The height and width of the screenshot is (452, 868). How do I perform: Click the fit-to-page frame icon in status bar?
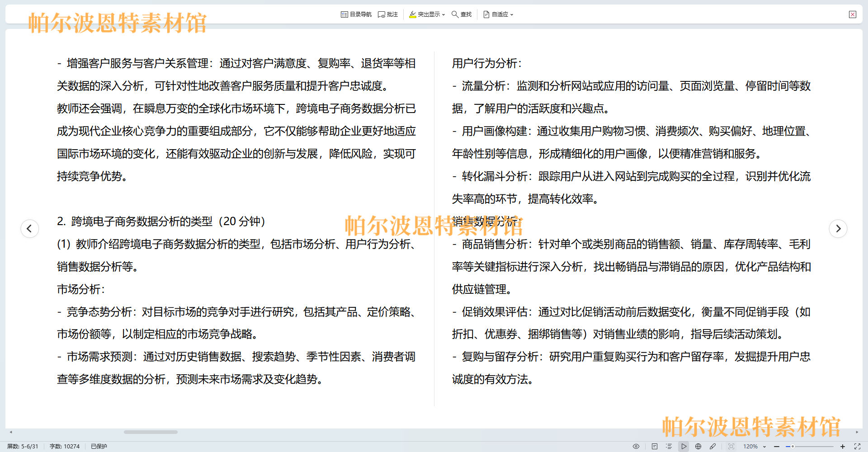[731, 447]
